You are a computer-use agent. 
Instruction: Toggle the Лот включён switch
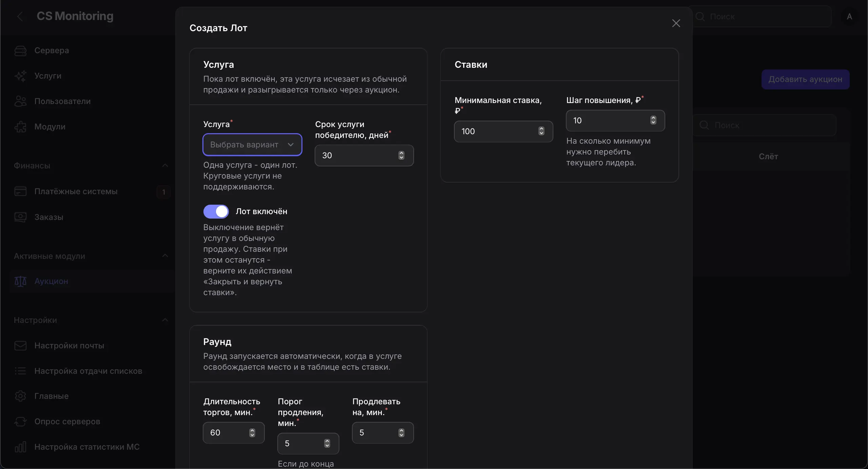pos(216,211)
